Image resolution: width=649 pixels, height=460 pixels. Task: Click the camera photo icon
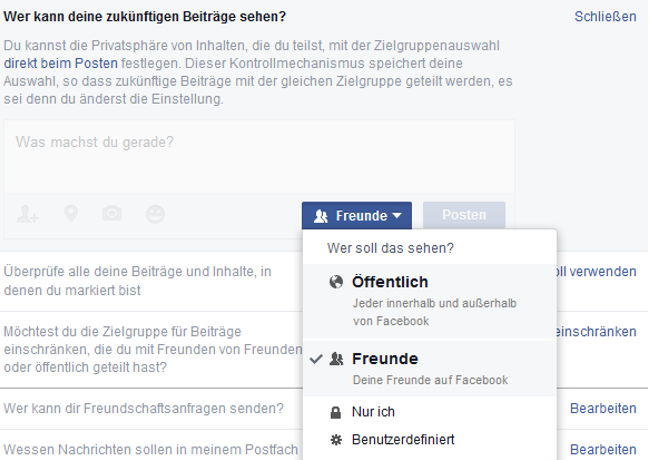tap(113, 214)
